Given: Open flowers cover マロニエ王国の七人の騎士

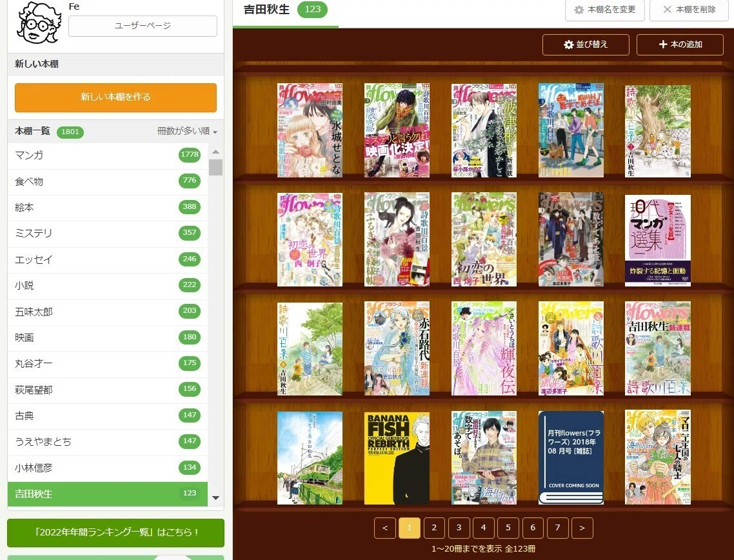Looking at the screenshot, I should click(x=658, y=457).
